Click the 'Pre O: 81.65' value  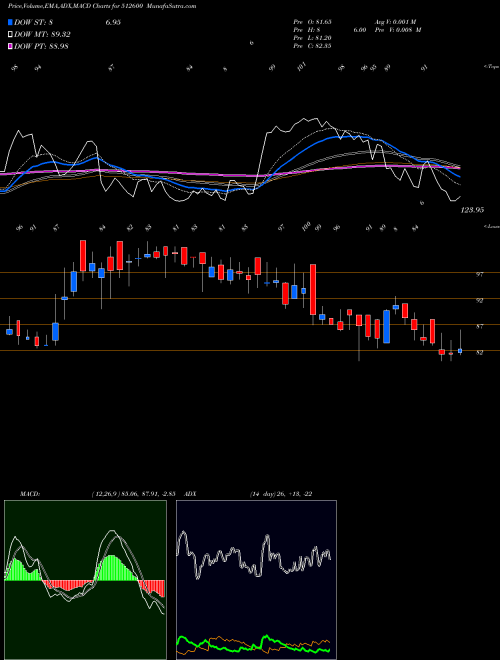[x=312, y=21]
